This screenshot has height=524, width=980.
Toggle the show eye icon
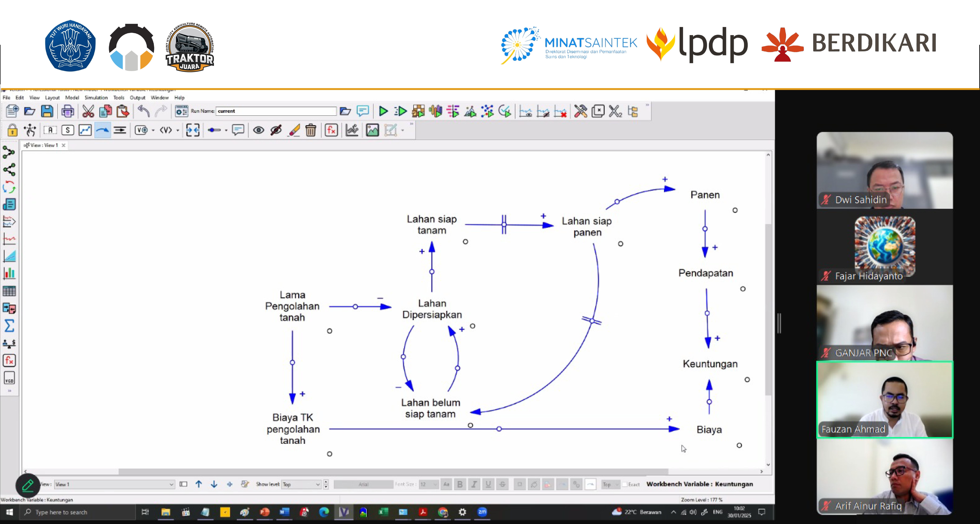(x=259, y=130)
